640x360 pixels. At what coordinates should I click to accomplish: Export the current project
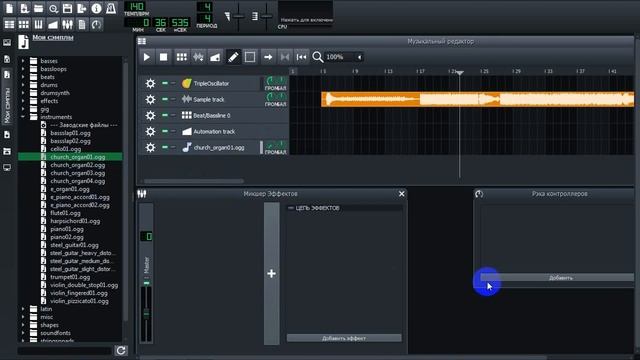(x=82, y=9)
